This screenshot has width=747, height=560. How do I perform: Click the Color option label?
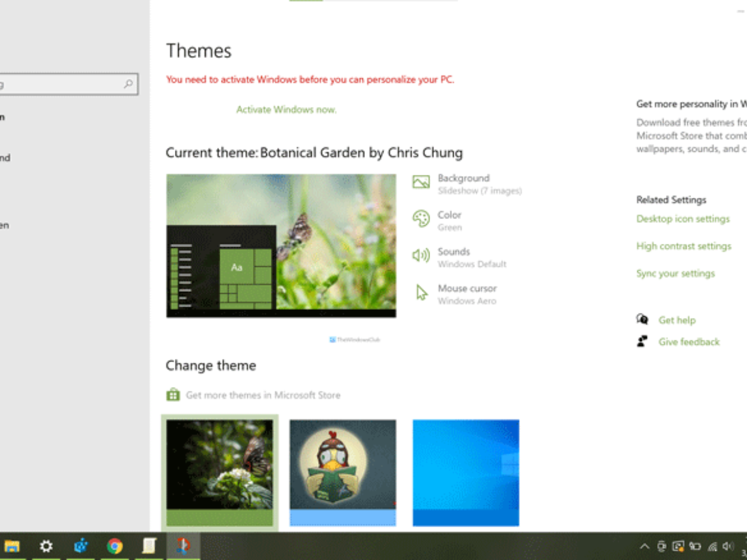[x=449, y=215]
